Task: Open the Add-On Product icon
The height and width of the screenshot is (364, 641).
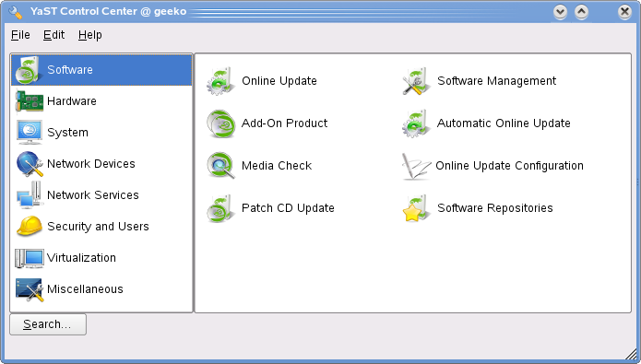Action: [220, 123]
